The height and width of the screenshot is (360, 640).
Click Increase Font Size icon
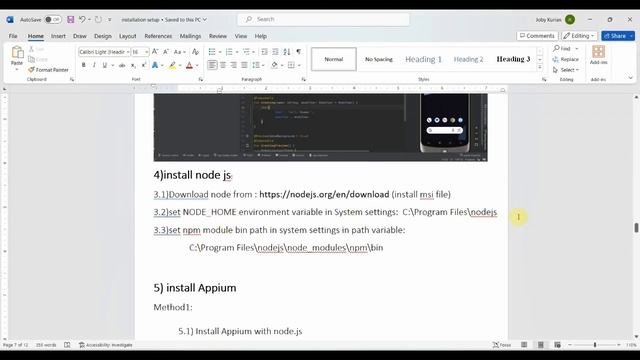[155, 52]
